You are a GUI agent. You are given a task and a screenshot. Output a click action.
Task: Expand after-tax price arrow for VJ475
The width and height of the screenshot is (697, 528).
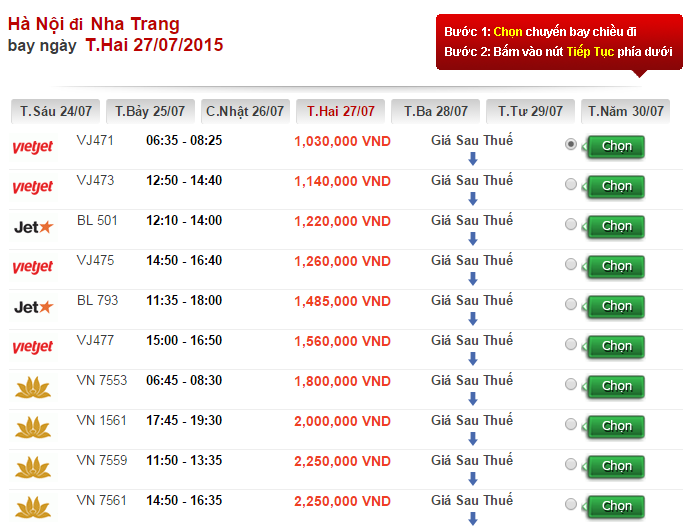pyautogui.click(x=473, y=279)
